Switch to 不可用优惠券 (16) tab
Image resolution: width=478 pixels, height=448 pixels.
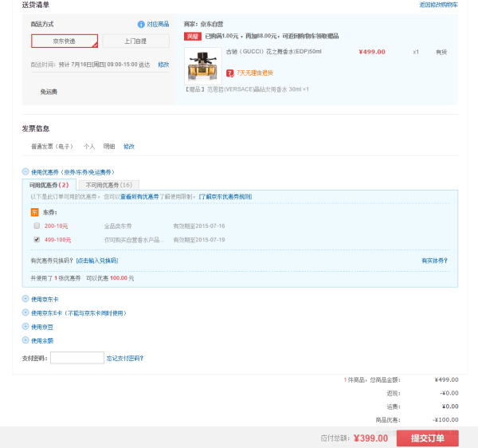109,185
